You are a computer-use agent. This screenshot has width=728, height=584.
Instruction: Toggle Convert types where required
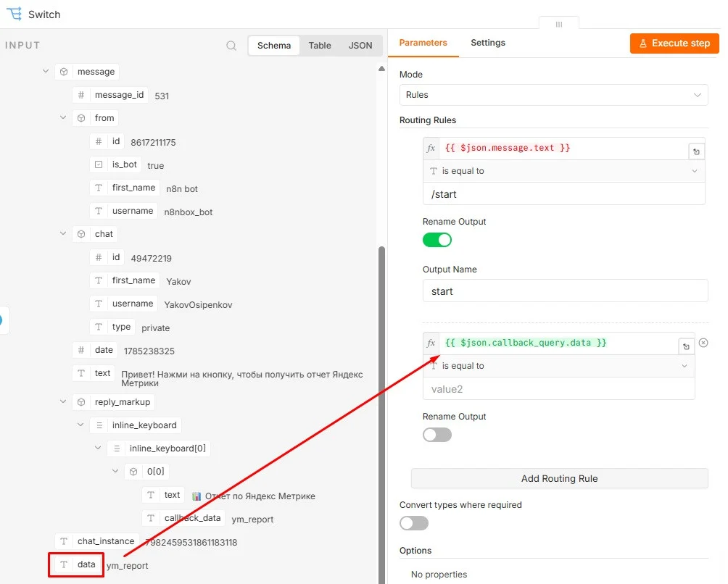pyautogui.click(x=414, y=522)
